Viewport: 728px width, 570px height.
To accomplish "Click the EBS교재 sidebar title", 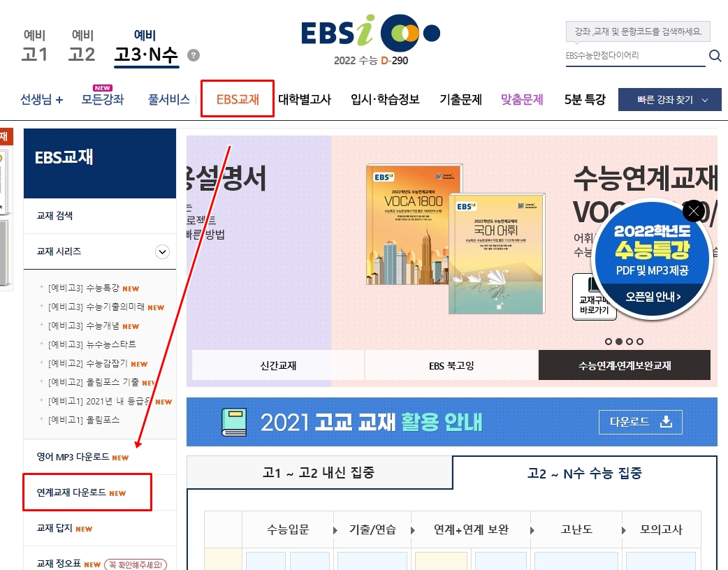I will pyautogui.click(x=64, y=157).
